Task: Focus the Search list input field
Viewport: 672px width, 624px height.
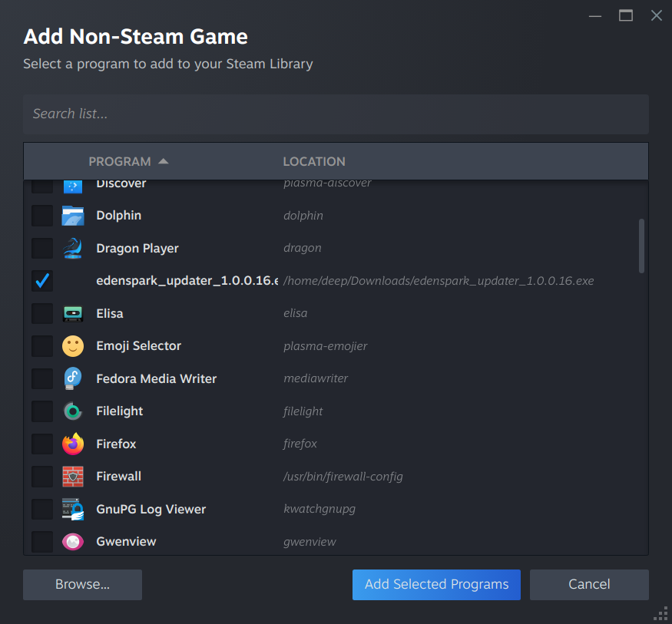Action: [x=336, y=114]
